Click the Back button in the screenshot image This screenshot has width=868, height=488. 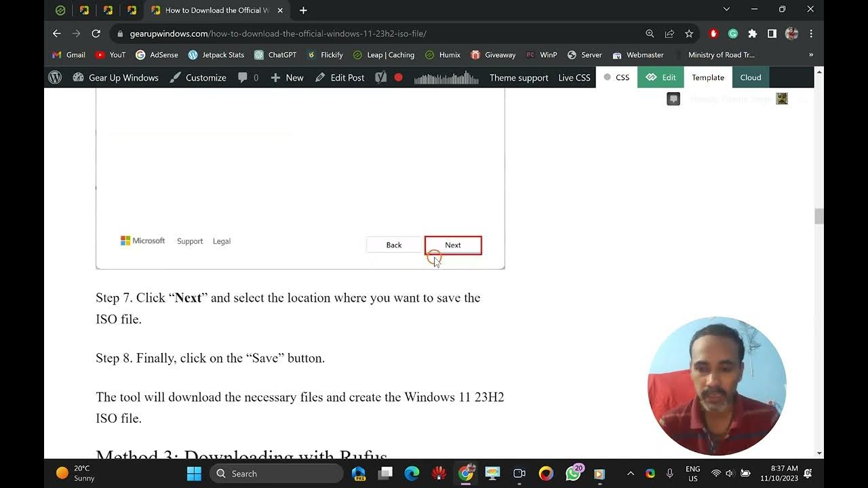tap(394, 245)
